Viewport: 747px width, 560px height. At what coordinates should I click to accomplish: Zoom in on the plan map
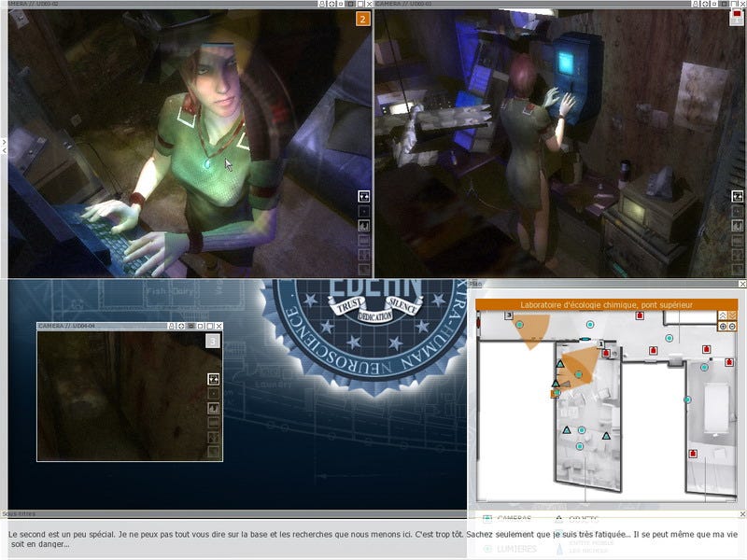coord(723,326)
